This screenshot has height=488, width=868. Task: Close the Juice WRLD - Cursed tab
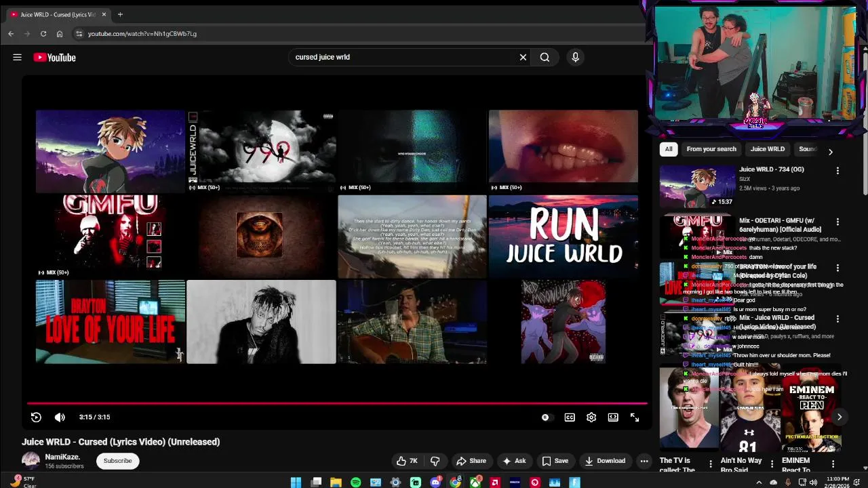[x=104, y=14]
